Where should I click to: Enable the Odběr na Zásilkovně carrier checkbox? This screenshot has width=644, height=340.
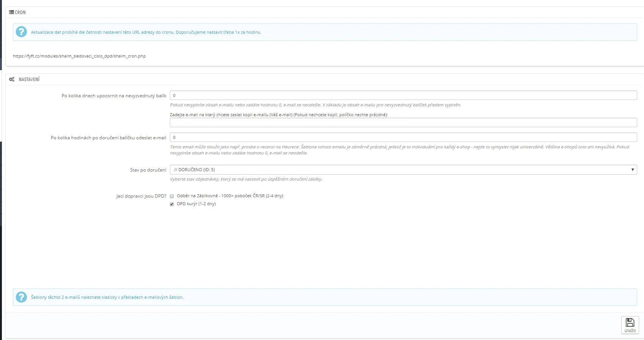(x=172, y=196)
